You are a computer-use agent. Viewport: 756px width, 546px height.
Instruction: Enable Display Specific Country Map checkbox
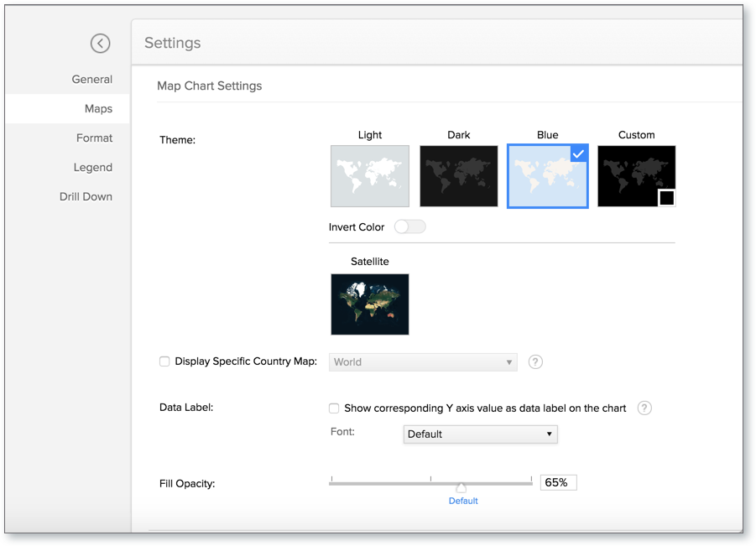pos(164,361)
